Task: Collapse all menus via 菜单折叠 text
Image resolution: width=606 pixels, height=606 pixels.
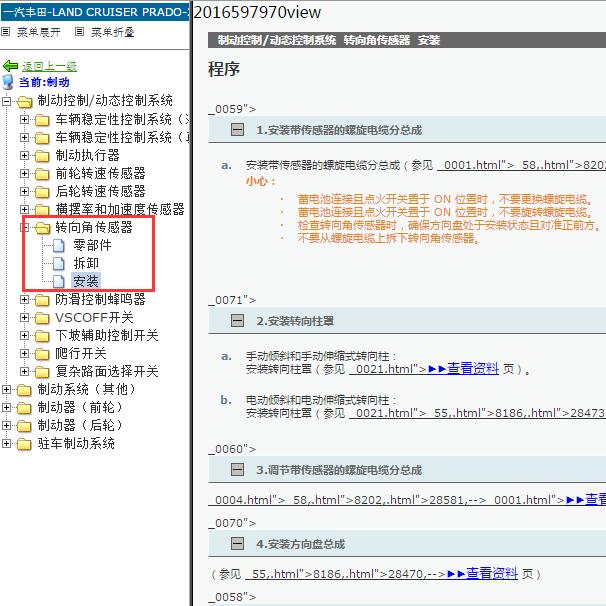Action: coord(113,32)
